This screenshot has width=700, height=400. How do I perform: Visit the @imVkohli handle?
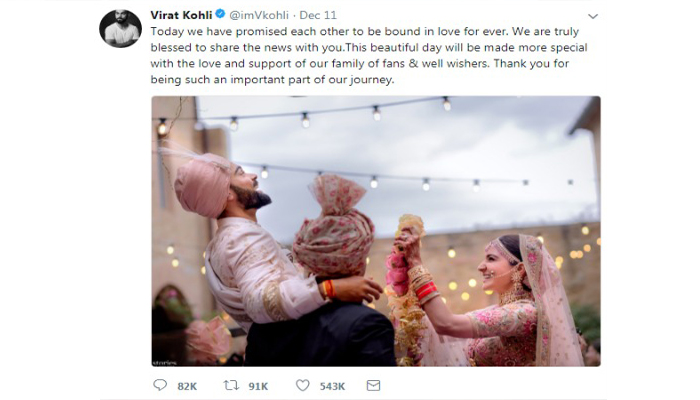click(x=259, y=15)
